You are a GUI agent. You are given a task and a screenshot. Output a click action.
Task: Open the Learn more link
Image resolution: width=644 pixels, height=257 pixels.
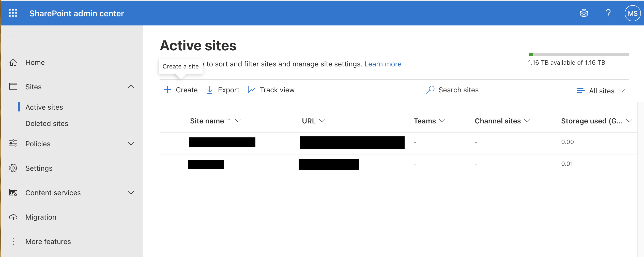point(383,64)
